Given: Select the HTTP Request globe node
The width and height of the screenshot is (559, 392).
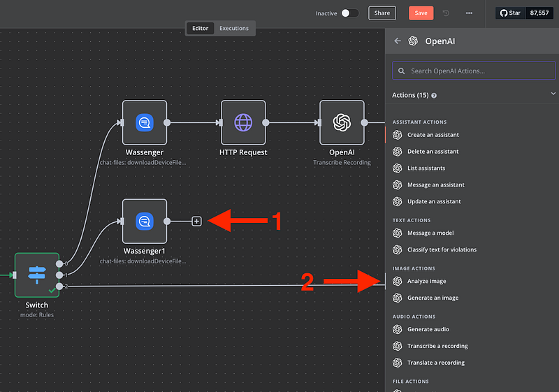Looking at the screenshot, I should (243, 123).
